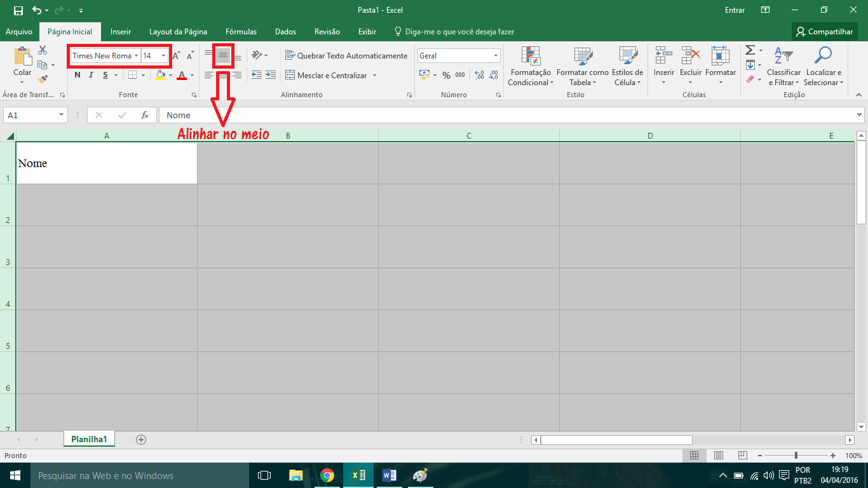Toggle italic with the I button
This screenshot has width=868, height=488.
pos(91,75)
